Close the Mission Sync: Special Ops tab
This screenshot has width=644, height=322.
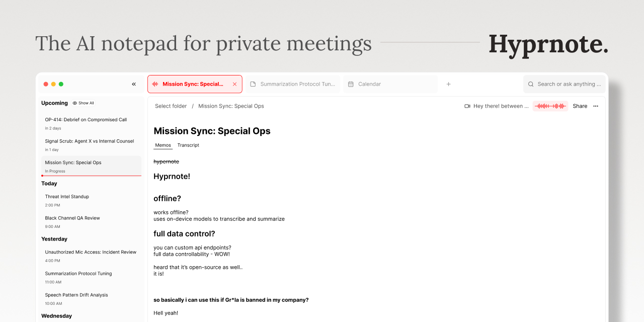pos(234,84)
